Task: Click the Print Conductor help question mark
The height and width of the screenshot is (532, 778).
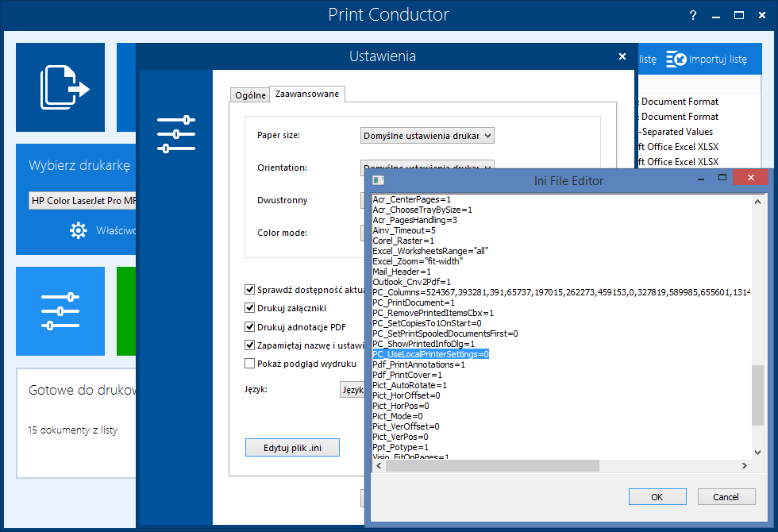Action: [x=692, y=15]
